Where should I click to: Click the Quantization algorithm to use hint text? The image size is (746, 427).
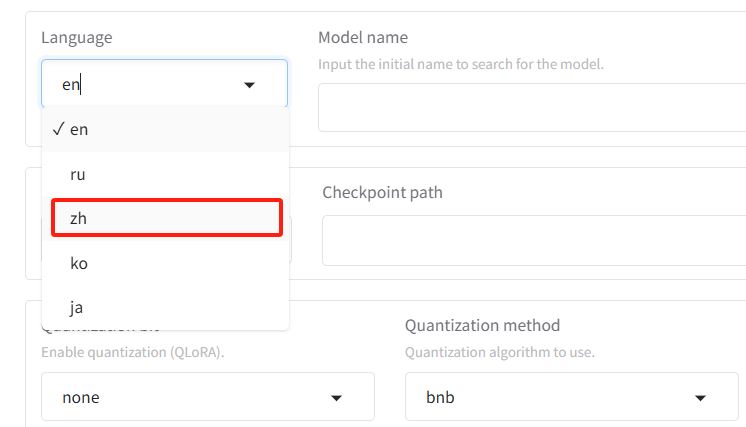[500, 352]
